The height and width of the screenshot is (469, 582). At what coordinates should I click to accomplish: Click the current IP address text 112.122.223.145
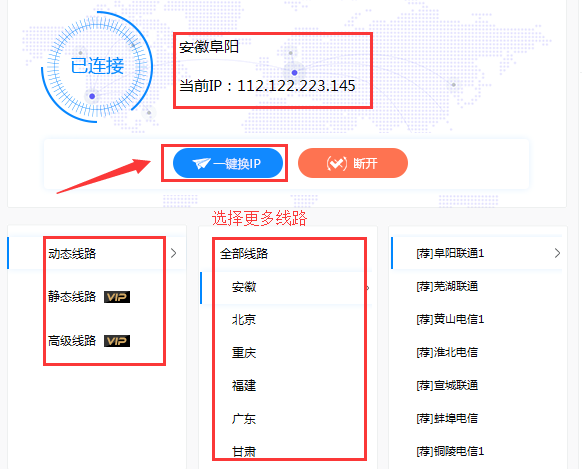296,86
